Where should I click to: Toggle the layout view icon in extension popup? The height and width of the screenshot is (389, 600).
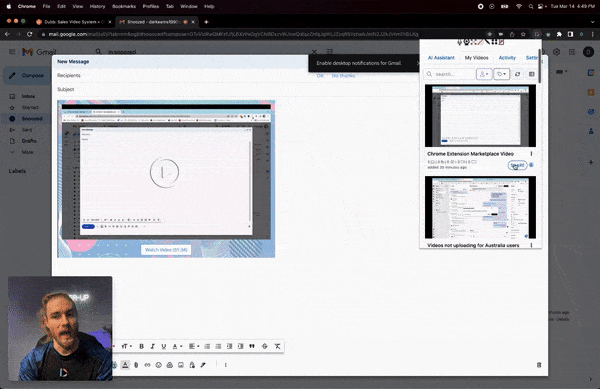(532, 74)
